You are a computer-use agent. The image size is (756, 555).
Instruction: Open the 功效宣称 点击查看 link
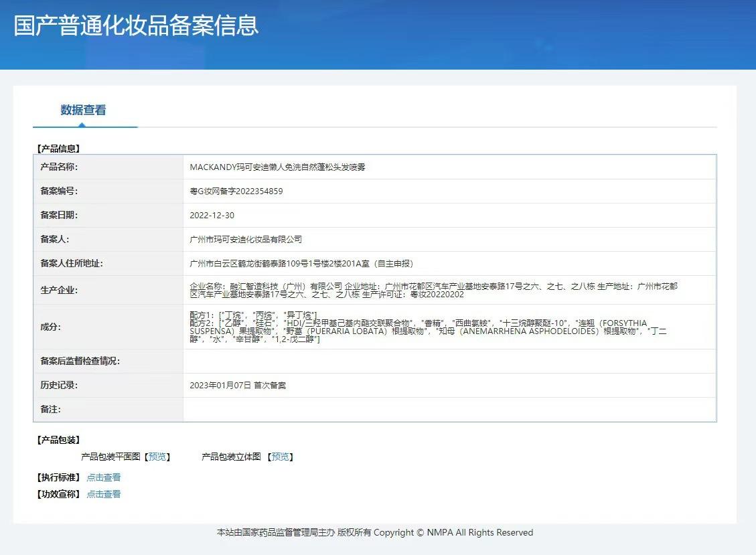[104, 494]
